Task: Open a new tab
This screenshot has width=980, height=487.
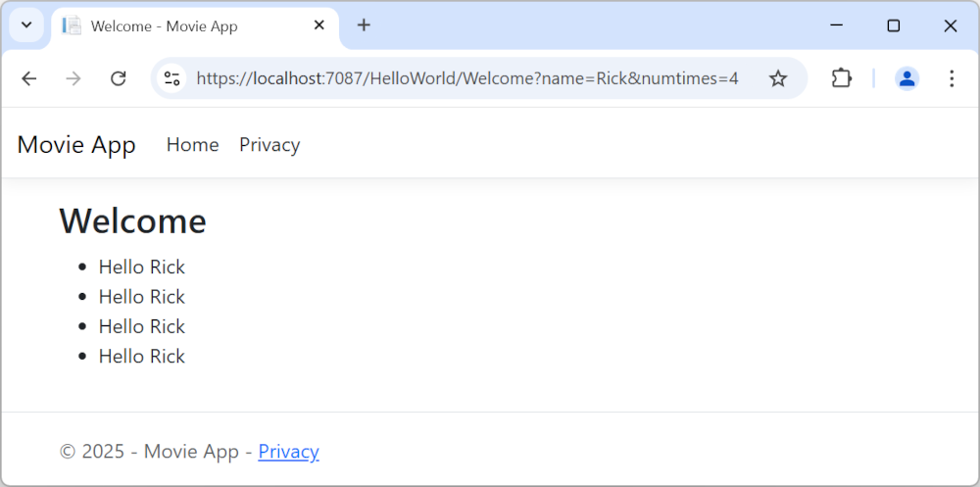Action: [364, 25]
